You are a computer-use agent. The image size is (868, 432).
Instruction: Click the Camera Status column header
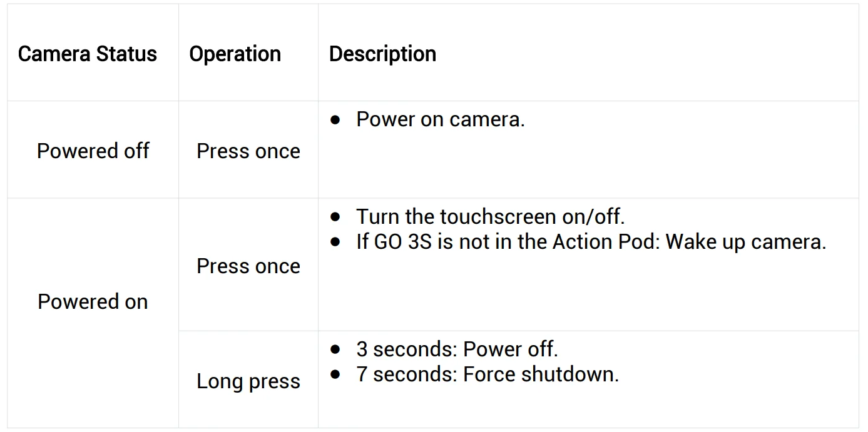click(88, 54)
